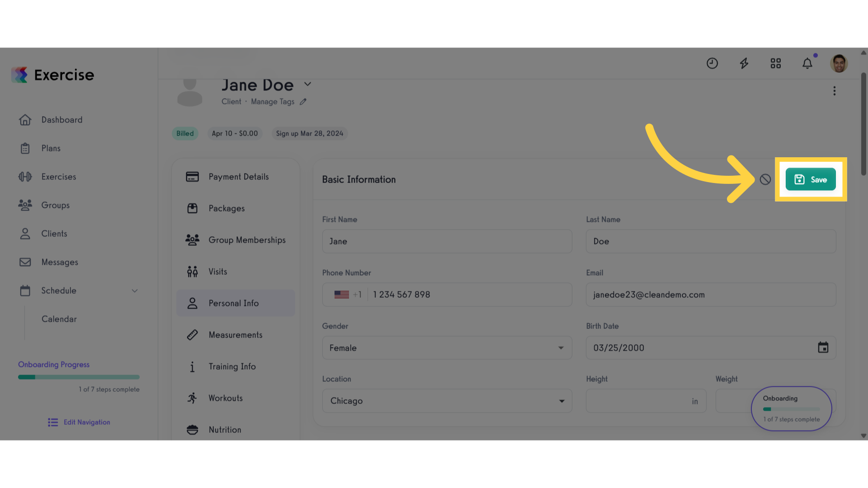Image resolution: width=868 pixels, height=488 pixels.
Task: Click the Apr 10 - $0.00 badge
Action: tap(235, 133)
